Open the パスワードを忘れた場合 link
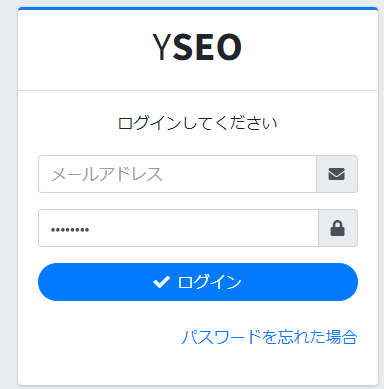The height and width of the screenshot is (389, 384). [x=269, y=337]
